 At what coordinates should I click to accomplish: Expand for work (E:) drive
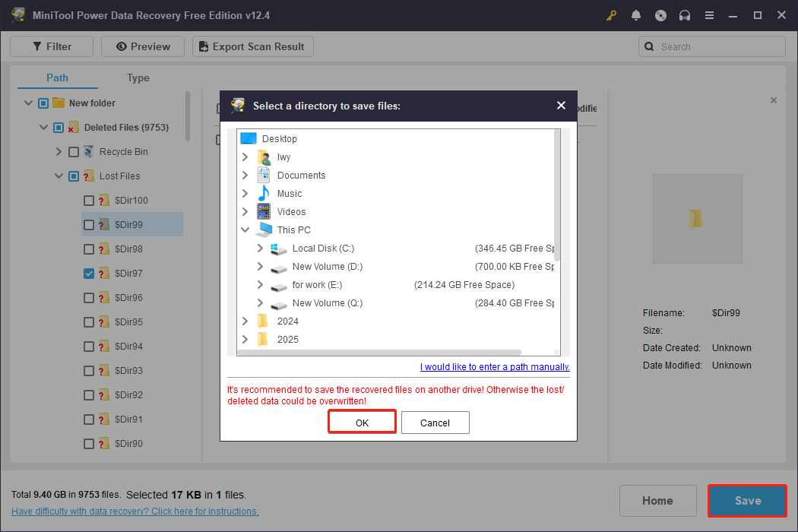260,284
